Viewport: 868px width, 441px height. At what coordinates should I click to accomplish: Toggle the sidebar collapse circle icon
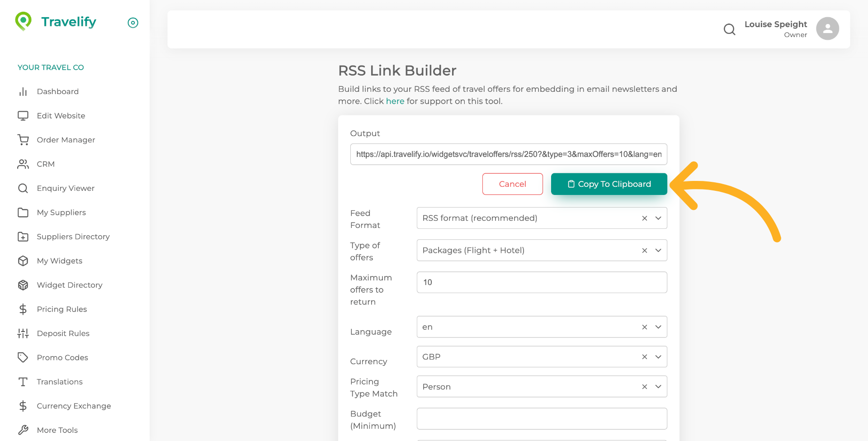[133, 23]
